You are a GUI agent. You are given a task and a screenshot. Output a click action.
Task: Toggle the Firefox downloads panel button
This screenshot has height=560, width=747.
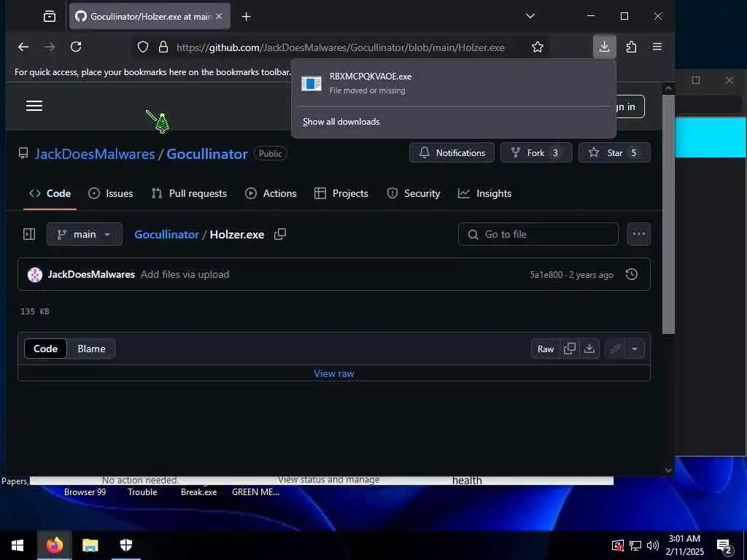tap(604, 47)
